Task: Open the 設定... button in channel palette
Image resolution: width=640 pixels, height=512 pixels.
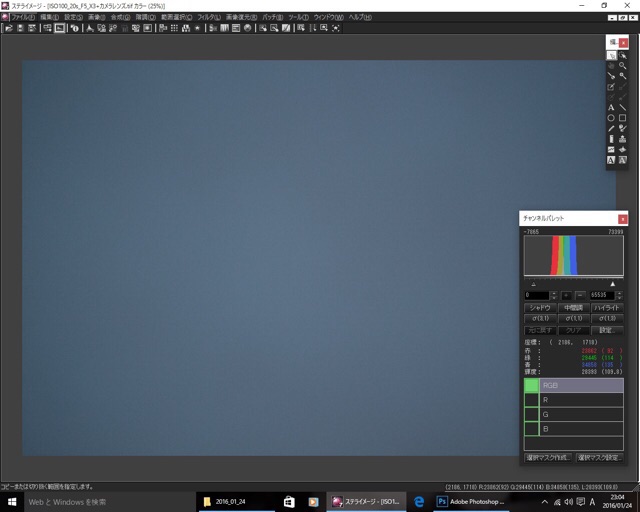Action: tap(607, 330)
